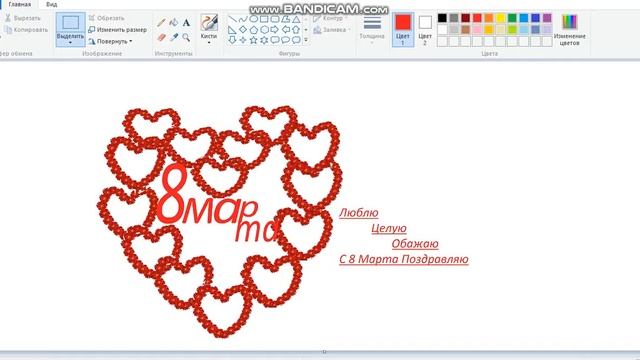This screenshot has width=640, height=360.
Task: Choose the Polygon shape
Action: pyautogui.click(x=285, y=19)
